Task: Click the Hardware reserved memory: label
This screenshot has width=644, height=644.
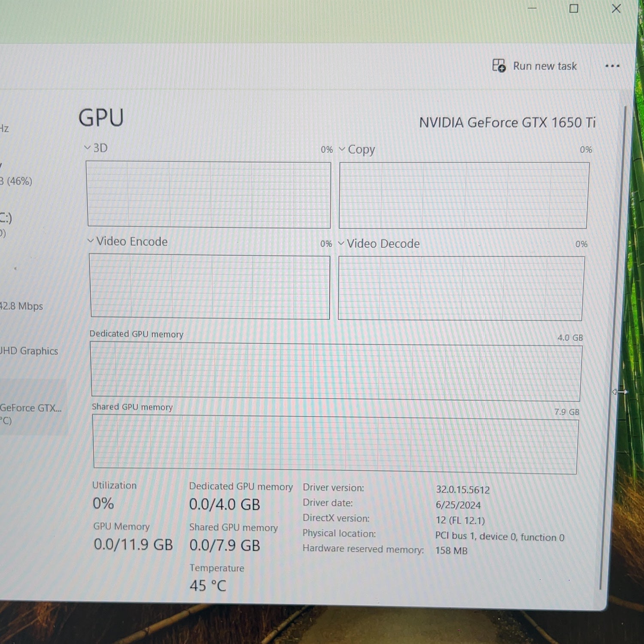Action: (363, 549)
